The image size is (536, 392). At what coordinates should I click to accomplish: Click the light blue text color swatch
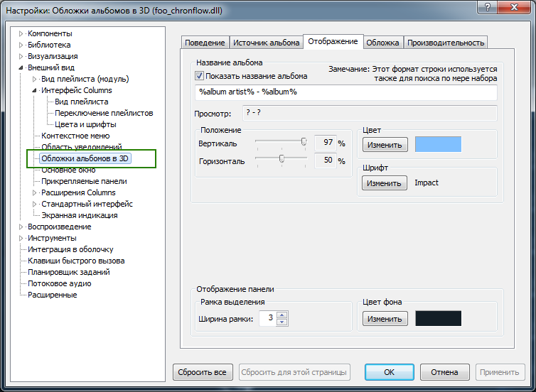click(438, 144)
